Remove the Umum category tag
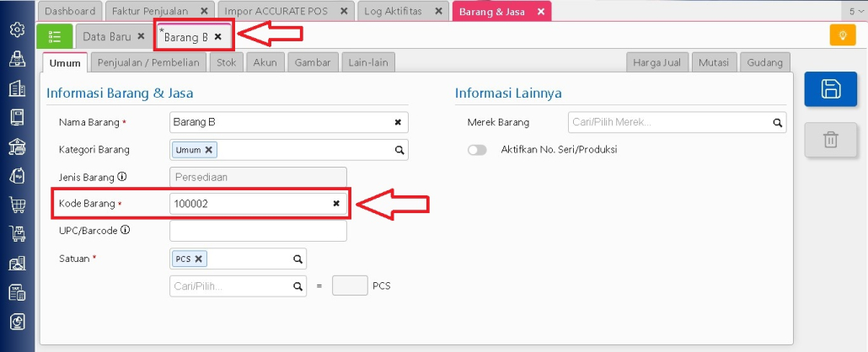 click(x=209, y=150)
